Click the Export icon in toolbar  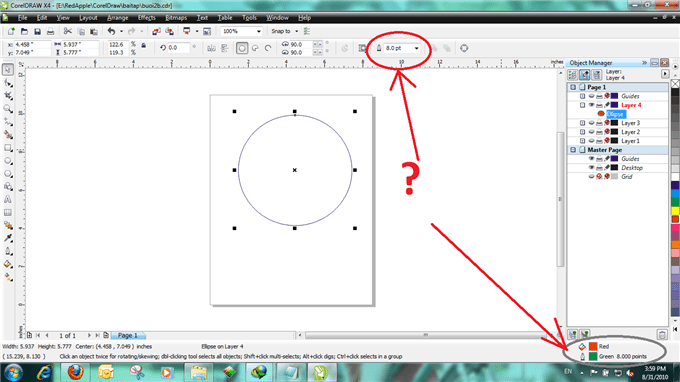click(x=170, y=31)
